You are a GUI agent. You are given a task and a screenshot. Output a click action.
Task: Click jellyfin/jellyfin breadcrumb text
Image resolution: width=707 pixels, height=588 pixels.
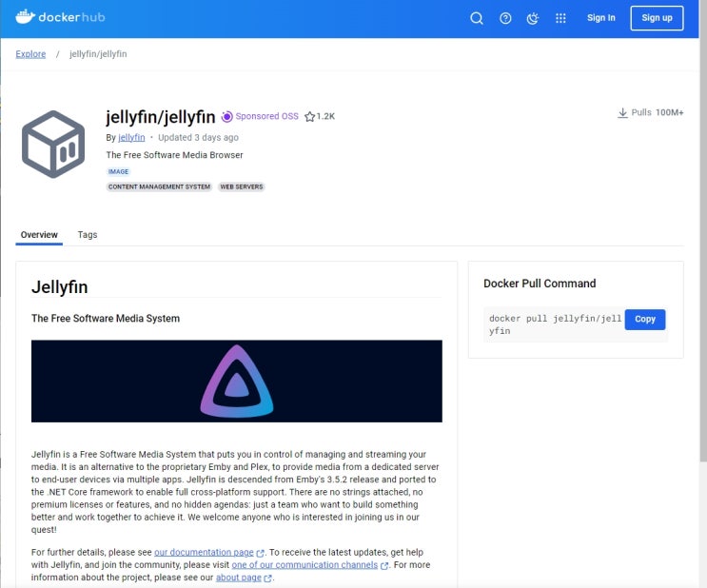point(98,54)
